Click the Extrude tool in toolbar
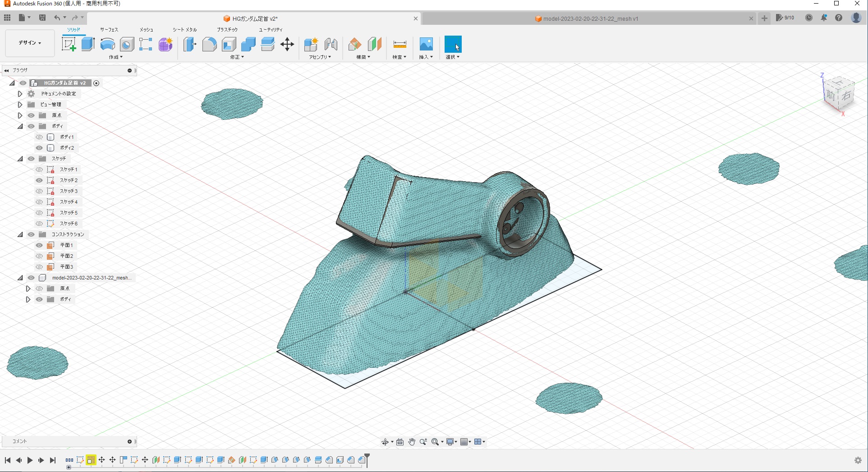868x472 pixels. pyautogui.click(x=88, y=44)
